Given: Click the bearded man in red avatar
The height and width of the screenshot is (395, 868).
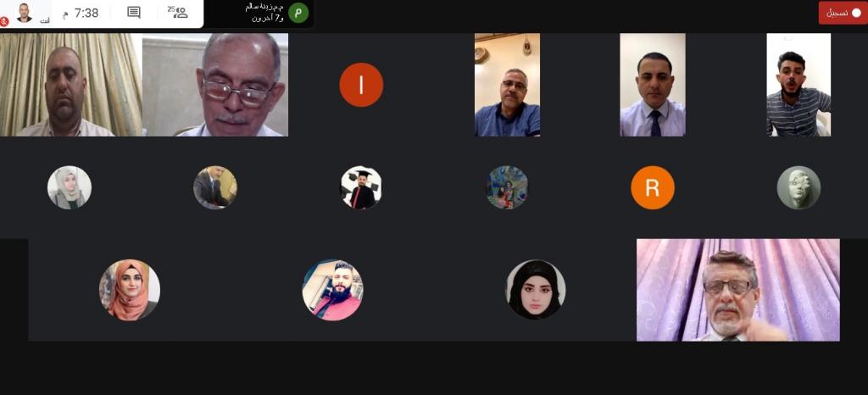Looking at the screenshot, I should [x=332, y=290].
